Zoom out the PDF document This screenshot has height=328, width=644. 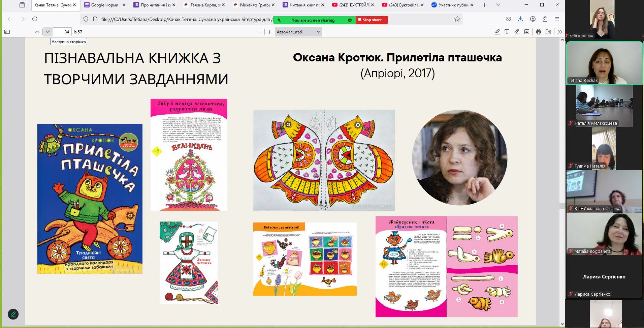click(x=259, y=32)
